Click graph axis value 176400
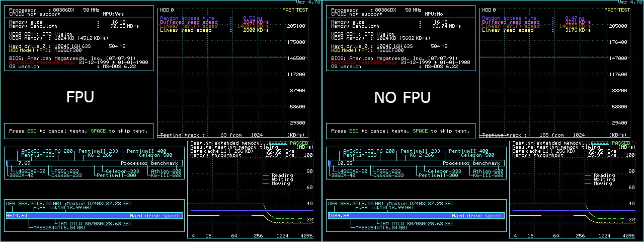The image size is (644, 242). pos(617,42)
